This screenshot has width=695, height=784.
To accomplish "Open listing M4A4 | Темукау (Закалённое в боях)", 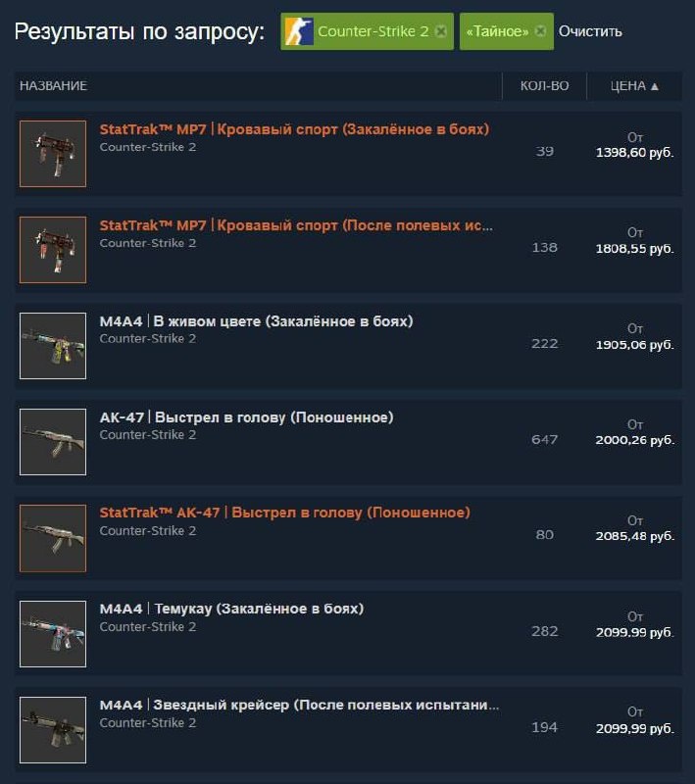I will (x=231, y=609).
